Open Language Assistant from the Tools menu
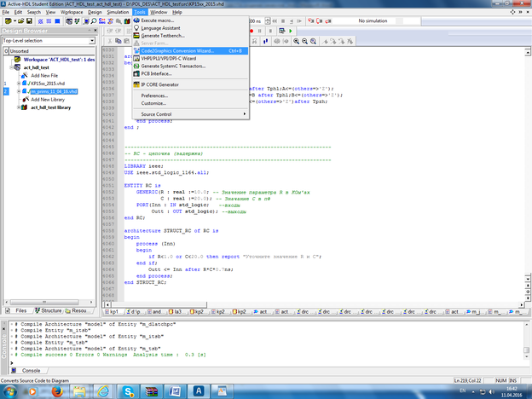This screenshot has width=532, height=399. [163, 28]
